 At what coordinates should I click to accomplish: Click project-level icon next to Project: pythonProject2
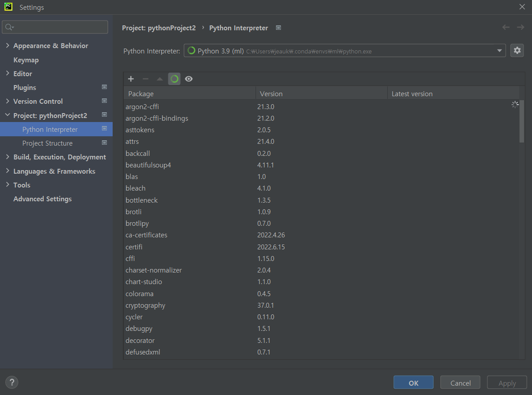coord(105,115)
